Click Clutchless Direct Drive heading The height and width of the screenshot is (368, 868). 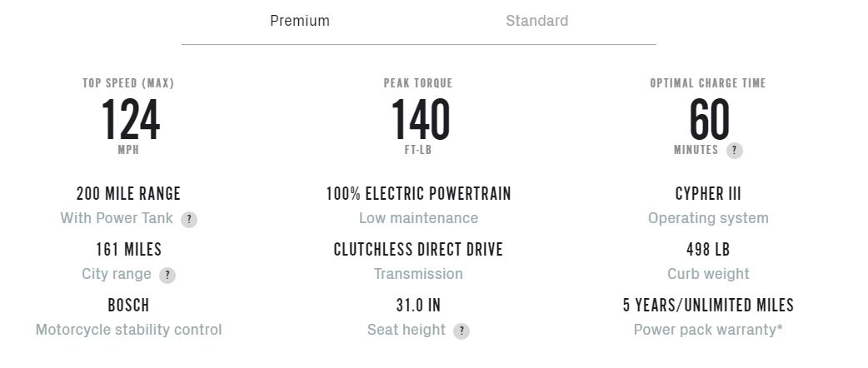pyautogui.click(x=418, y=250)
